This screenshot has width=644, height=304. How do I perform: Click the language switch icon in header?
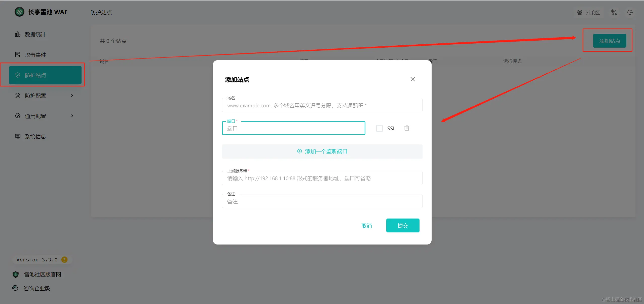coord(614,12)
